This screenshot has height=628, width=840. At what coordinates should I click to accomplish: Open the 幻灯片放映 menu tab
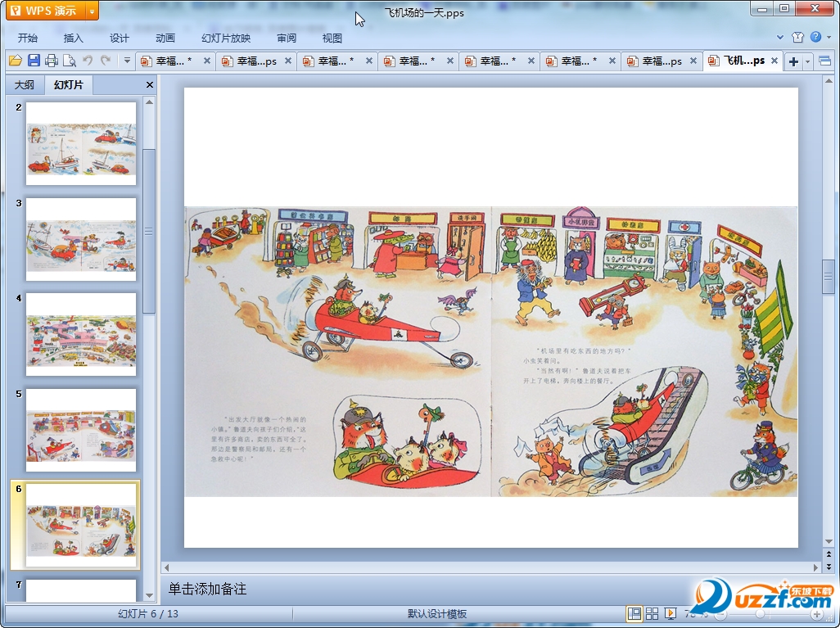pyautogui.click(x=226, y=38)
